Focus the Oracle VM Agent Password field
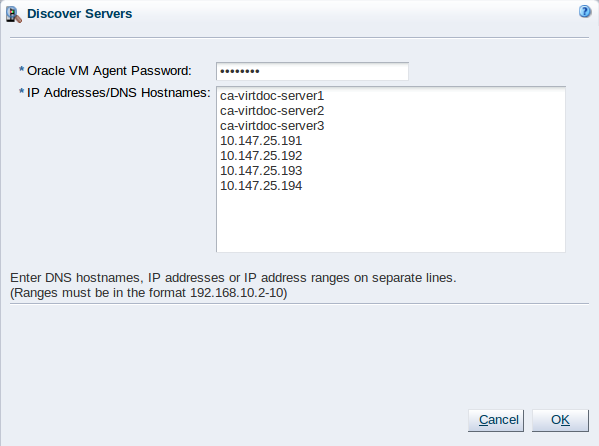599x446 pixels. coord(312,71)
